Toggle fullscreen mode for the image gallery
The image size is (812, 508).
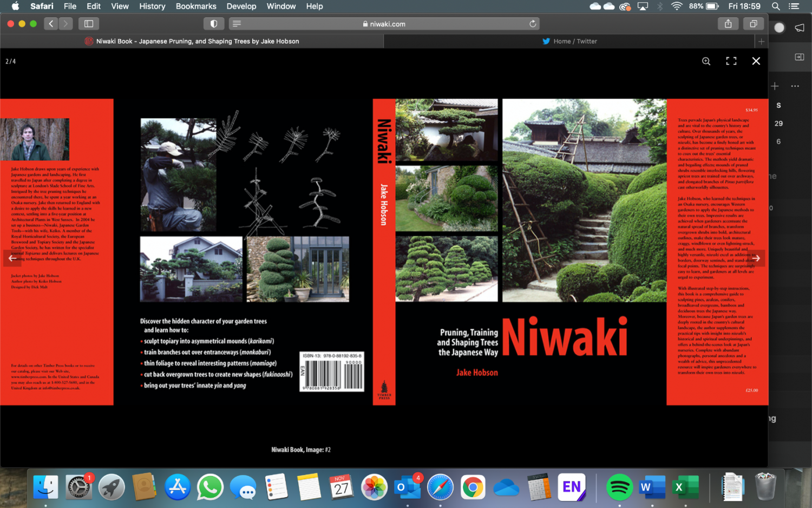click(731, 61)
